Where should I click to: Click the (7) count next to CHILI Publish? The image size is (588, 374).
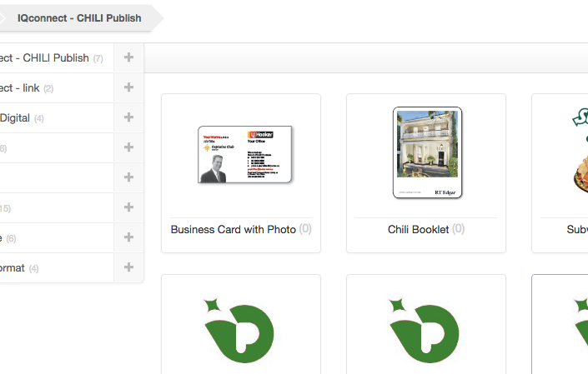pyautogui.click(x=98, y=59)
